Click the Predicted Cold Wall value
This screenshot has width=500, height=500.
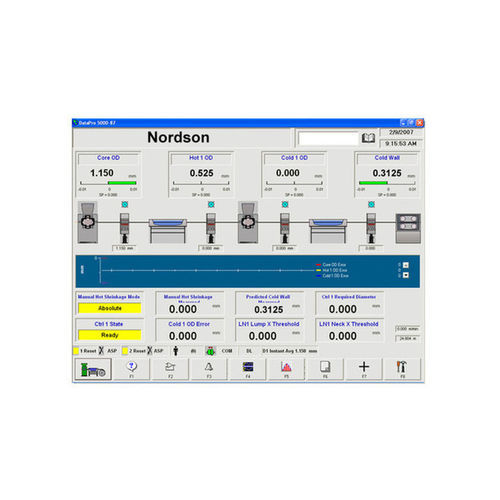click(269, 309)
